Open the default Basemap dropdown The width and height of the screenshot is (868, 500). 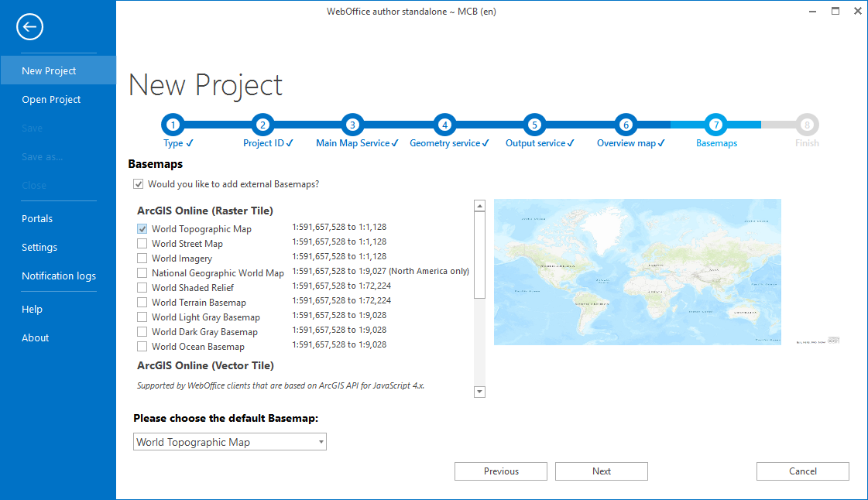coord(320,441)
